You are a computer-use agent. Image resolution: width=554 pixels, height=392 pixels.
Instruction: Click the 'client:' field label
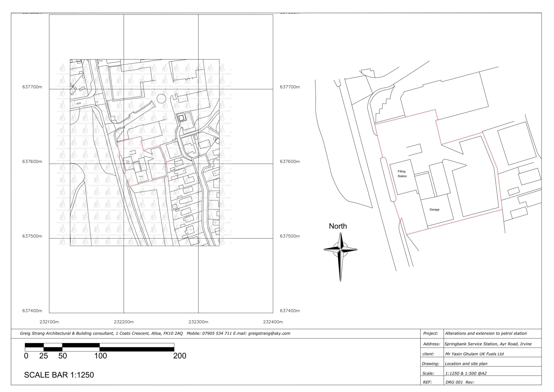(428, 354)
